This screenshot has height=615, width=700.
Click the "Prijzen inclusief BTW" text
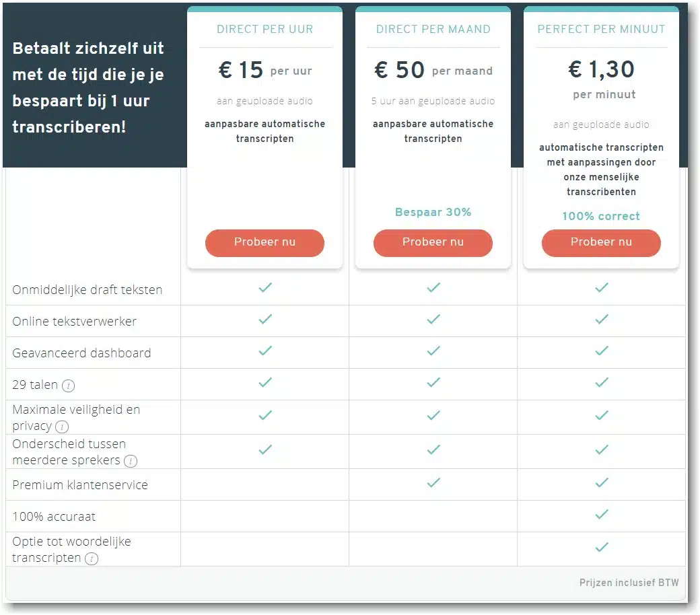(x=629, y=583)
